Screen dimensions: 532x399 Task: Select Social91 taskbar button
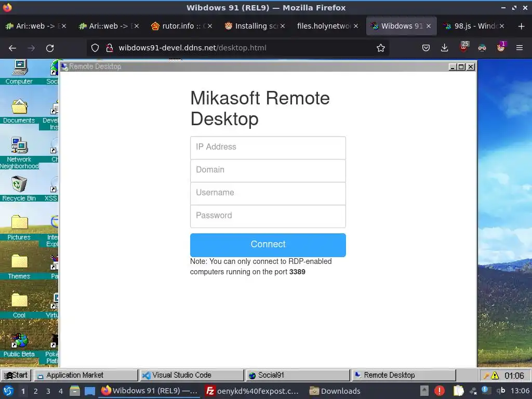tap(298, 375)
